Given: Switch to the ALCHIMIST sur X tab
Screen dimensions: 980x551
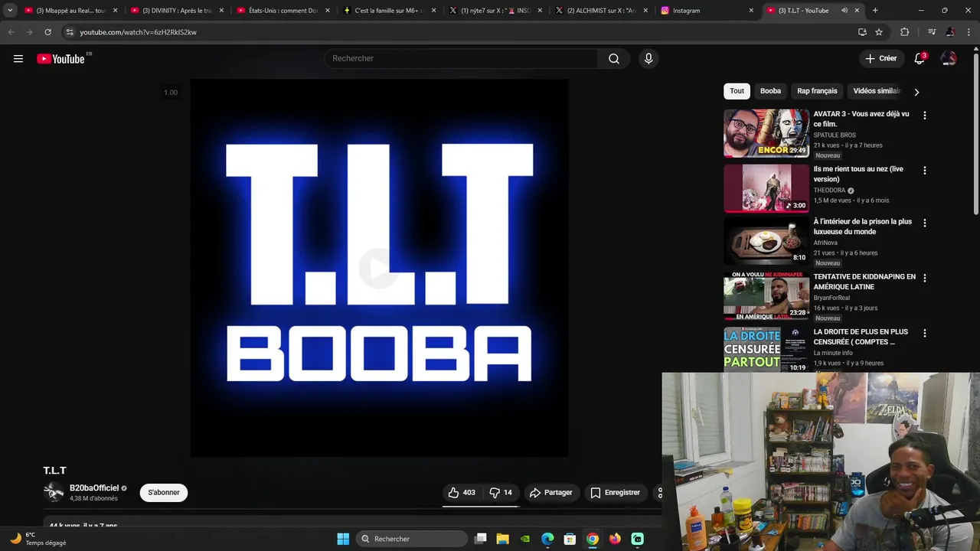Looking at the screenshot, I should point(602,11).
